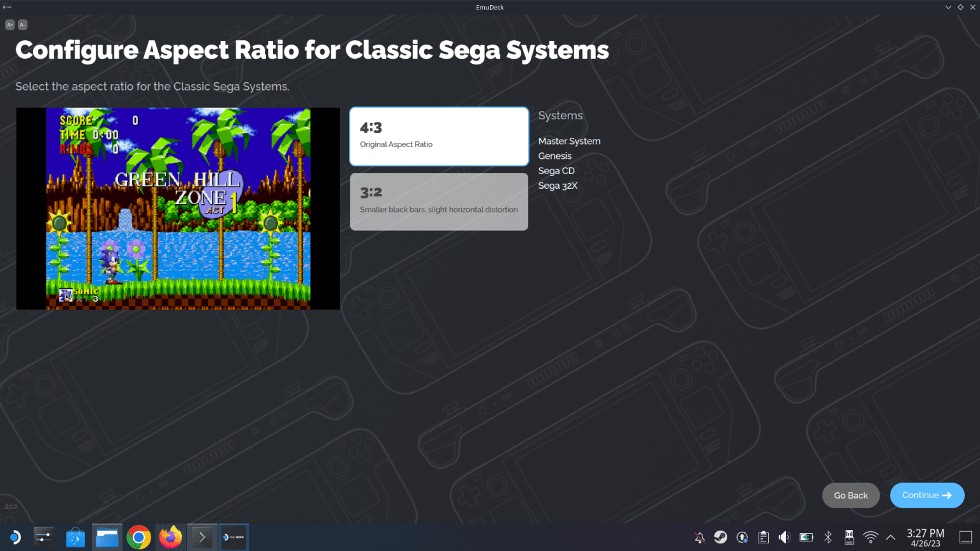The width and height of the screenshot is (980, 551).
Task: Open Steam from the system tray
Action: pyautogui.click(x=720, y=536)
